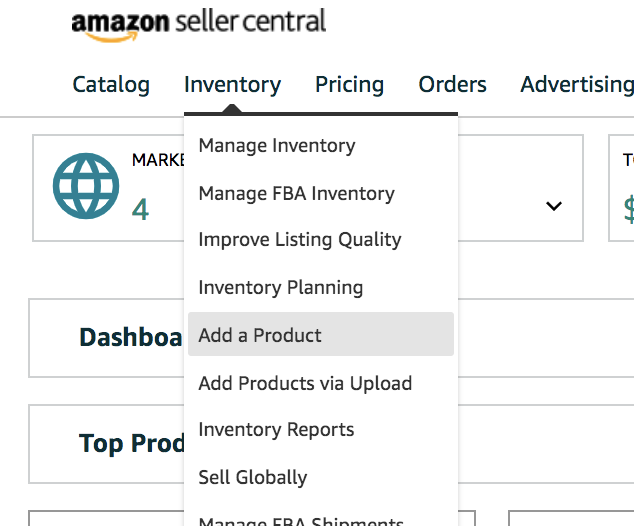Click the marketplaces globe icon
Screen dimensions: 634x526
tap(85, 186)
